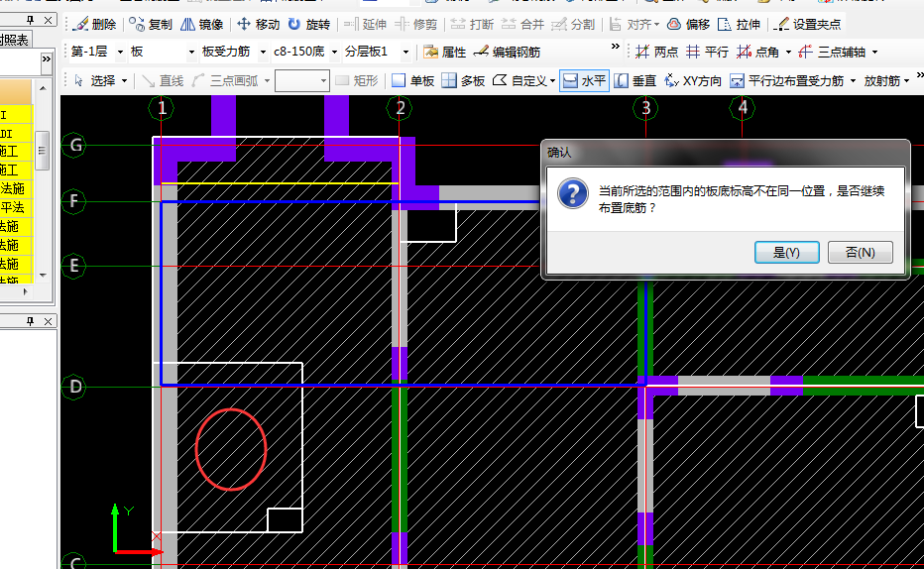The width and height of the screenshot is (924, 569).
Task: Select the 平行 auxiliary axis tool
Action: tap(707, 52)
